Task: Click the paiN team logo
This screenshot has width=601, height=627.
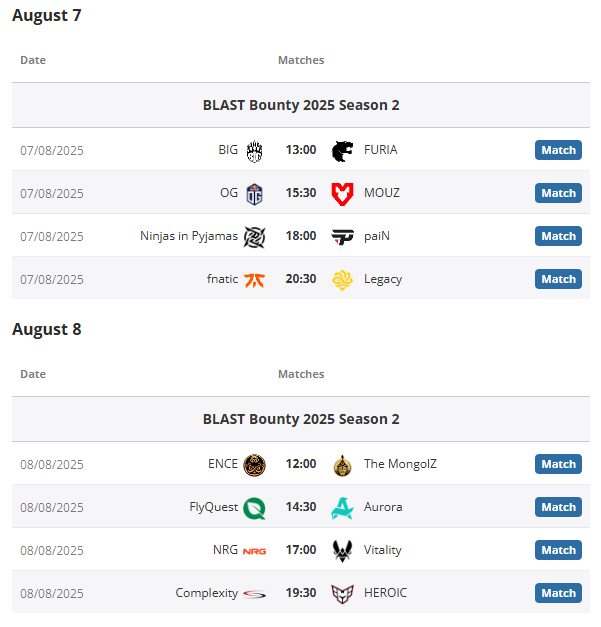Action: 343,236
